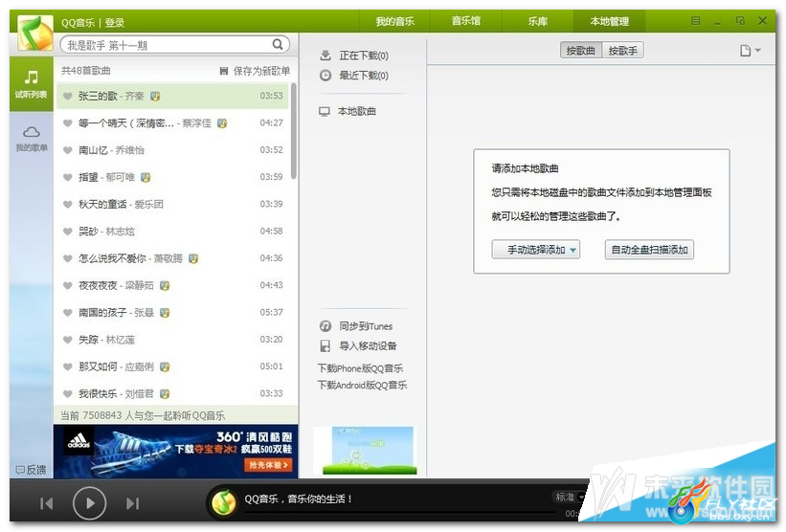The image size is (786, 532).
Task: Click the 本地歌曲 monitor icon
Action: point(325,111)
